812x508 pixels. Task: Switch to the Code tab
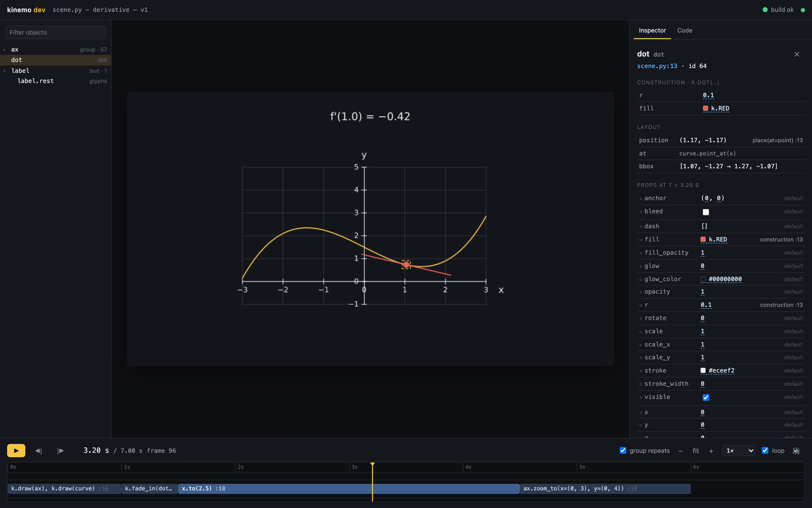click(x=684, y=30)
